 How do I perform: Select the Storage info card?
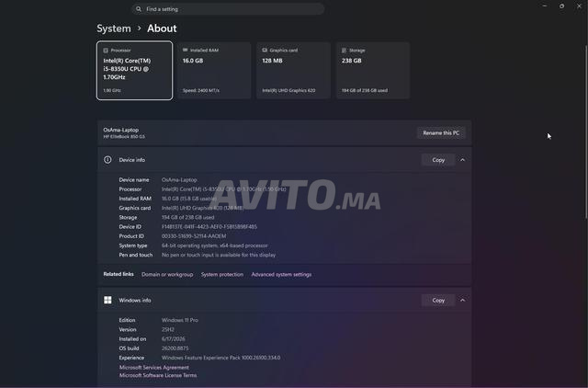click(373, 71)
